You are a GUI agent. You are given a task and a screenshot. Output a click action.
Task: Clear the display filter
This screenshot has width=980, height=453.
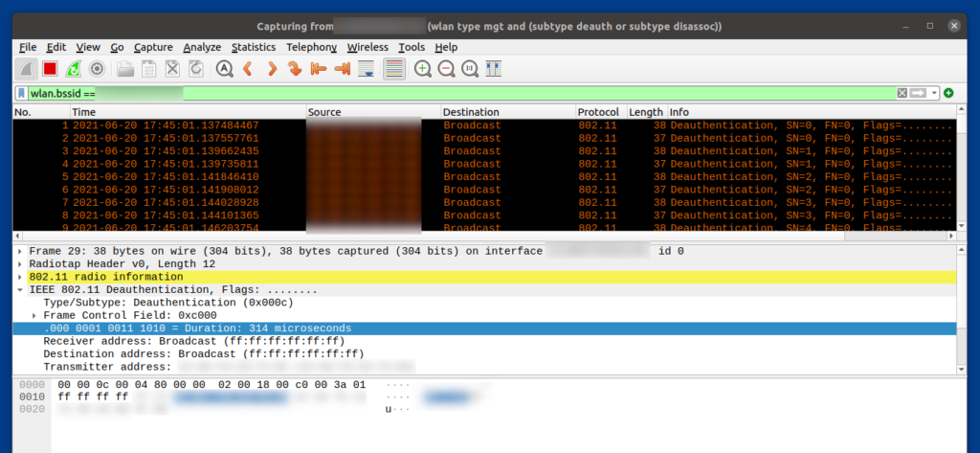[x=902, y=93]
